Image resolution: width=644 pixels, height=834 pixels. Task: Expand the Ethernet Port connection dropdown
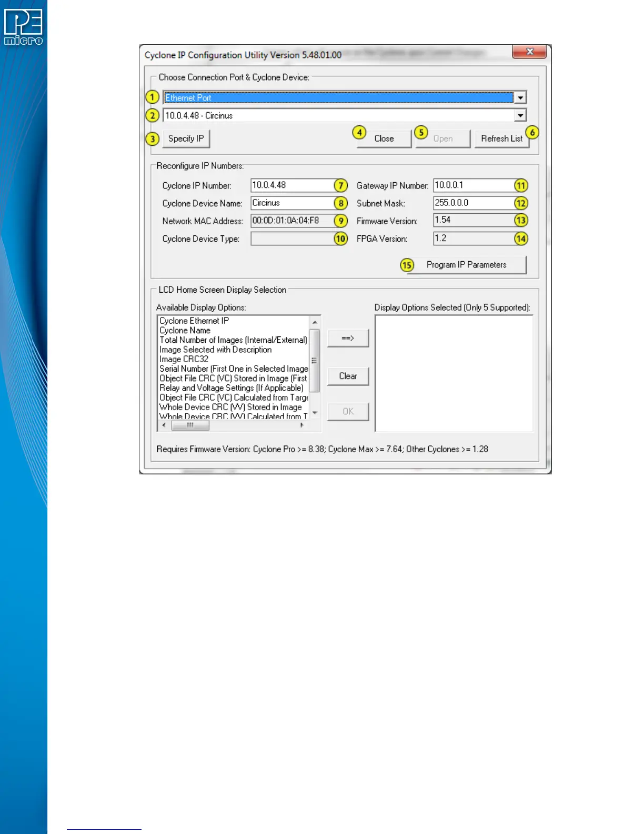520,98
